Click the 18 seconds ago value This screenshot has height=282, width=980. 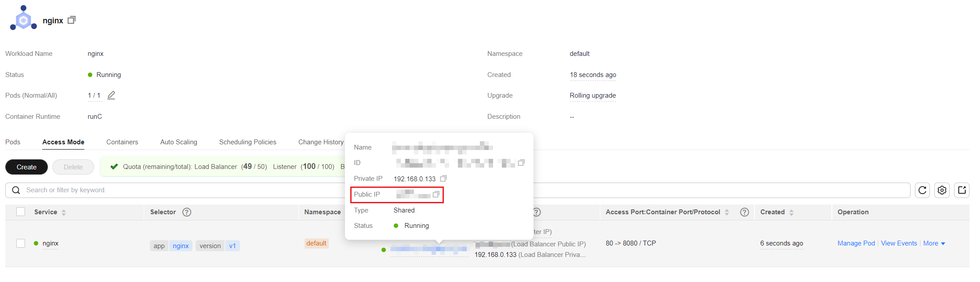pos(593,75)
